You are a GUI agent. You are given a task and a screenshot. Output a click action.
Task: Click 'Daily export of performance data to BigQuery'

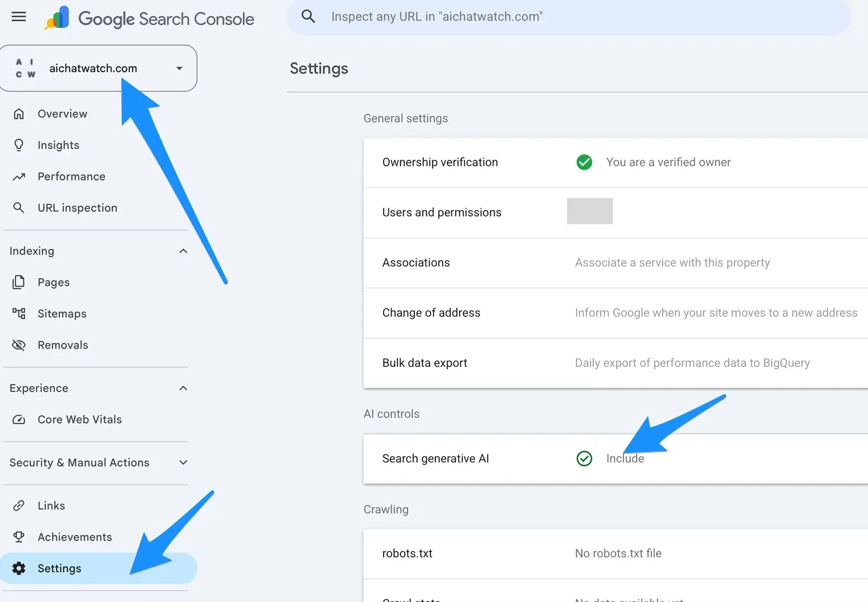(x=692, y=363)
